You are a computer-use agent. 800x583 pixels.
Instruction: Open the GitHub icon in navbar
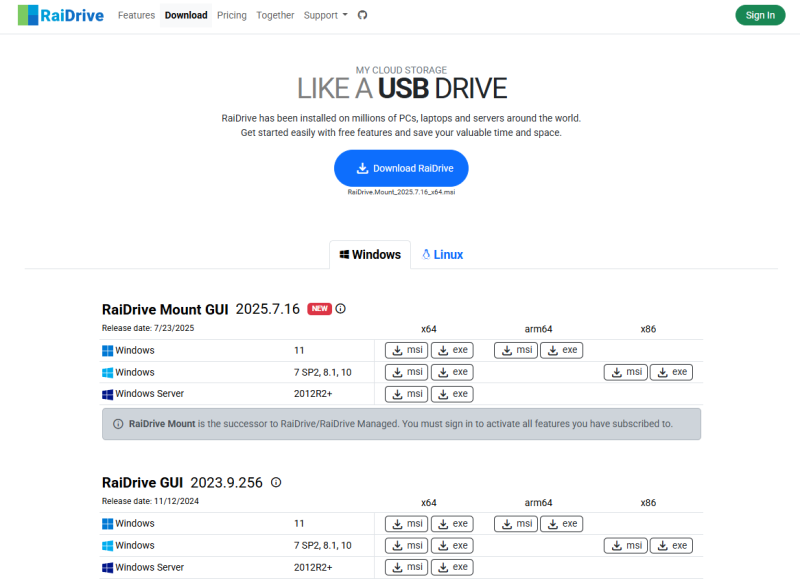coord(362,15)
